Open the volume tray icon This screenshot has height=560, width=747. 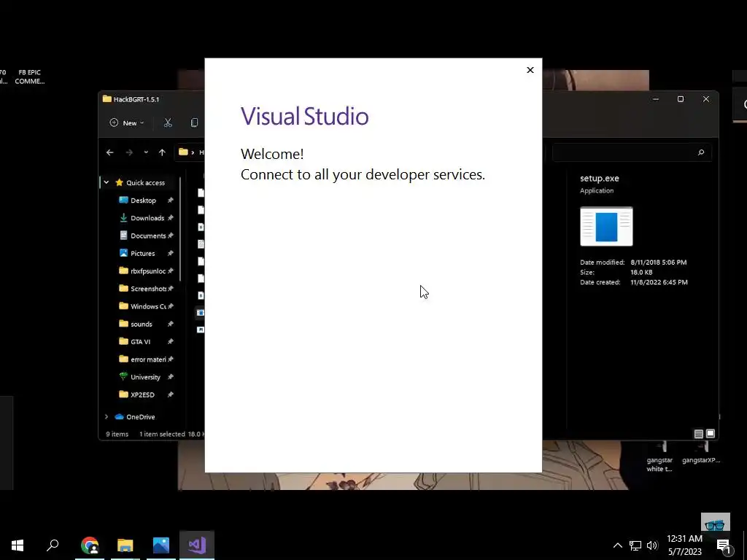652,545
